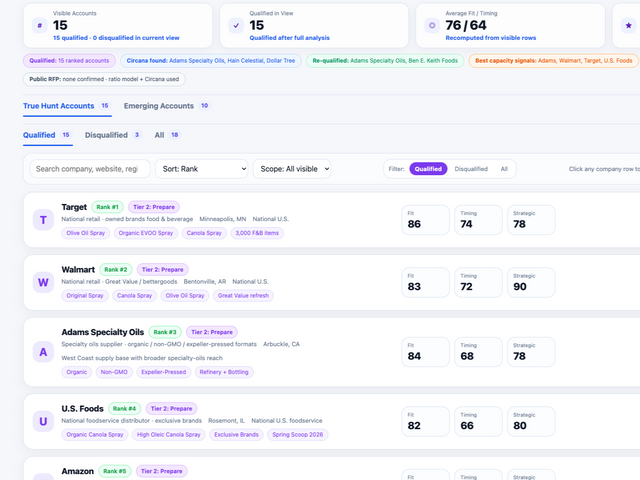The width and height of the screenshot is (640, 480).
Task: Click the Rank #4 badge
Action: [124, 409]
